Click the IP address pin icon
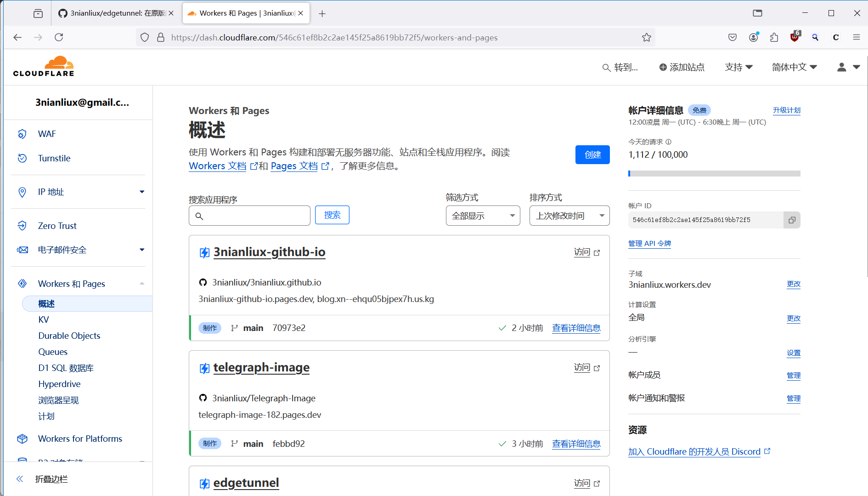This screenshot has height=496, width=868. pyautogui.click(x=22, y=192)
